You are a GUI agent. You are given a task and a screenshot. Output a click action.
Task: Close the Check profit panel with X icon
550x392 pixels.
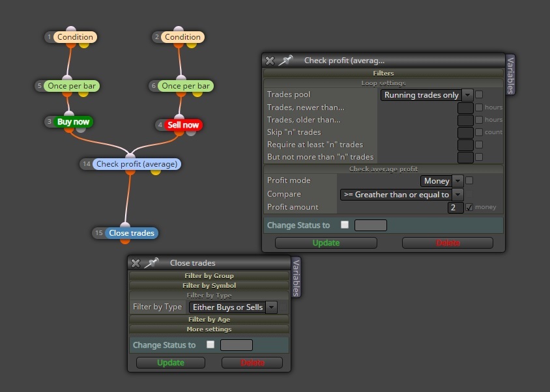coord(270,61)
